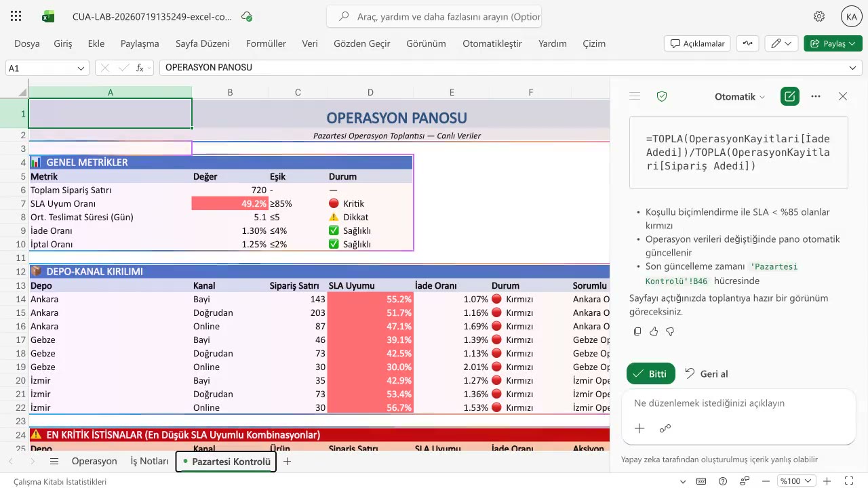Open the settings gear
868x488 pixels.
(x=819, y=16)
